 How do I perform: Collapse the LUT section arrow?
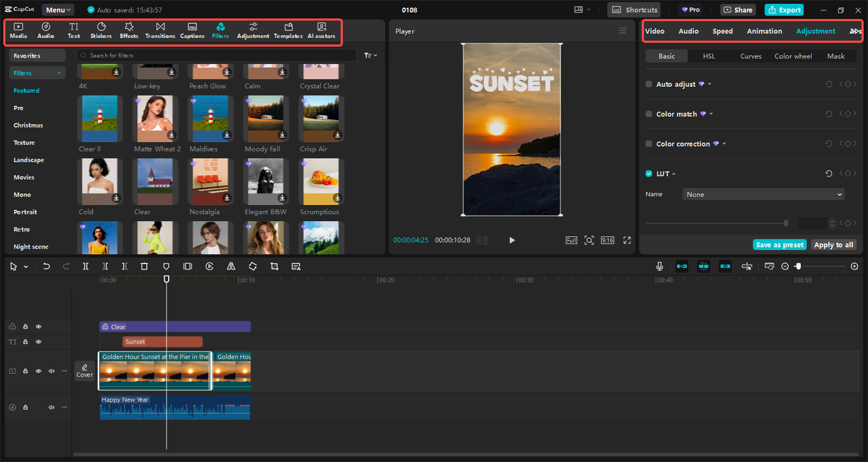click(x=673, y=174)
